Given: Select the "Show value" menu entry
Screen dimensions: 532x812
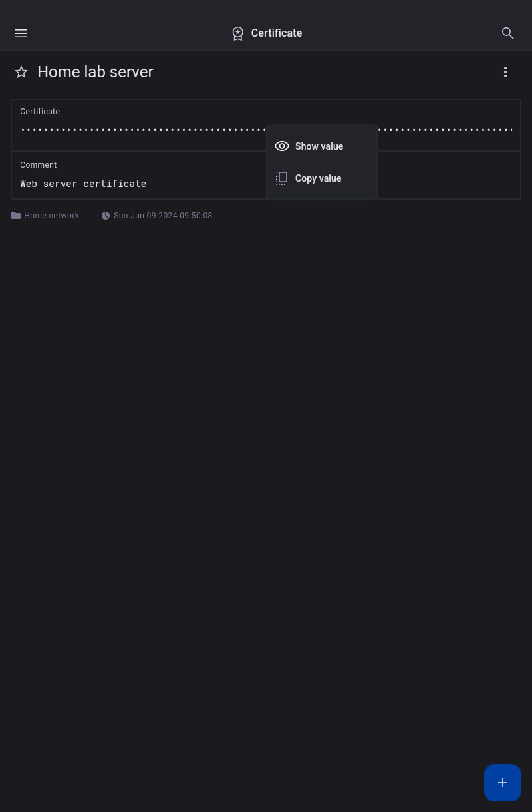Looking at the screenshot, I should (x=319, y=146).
